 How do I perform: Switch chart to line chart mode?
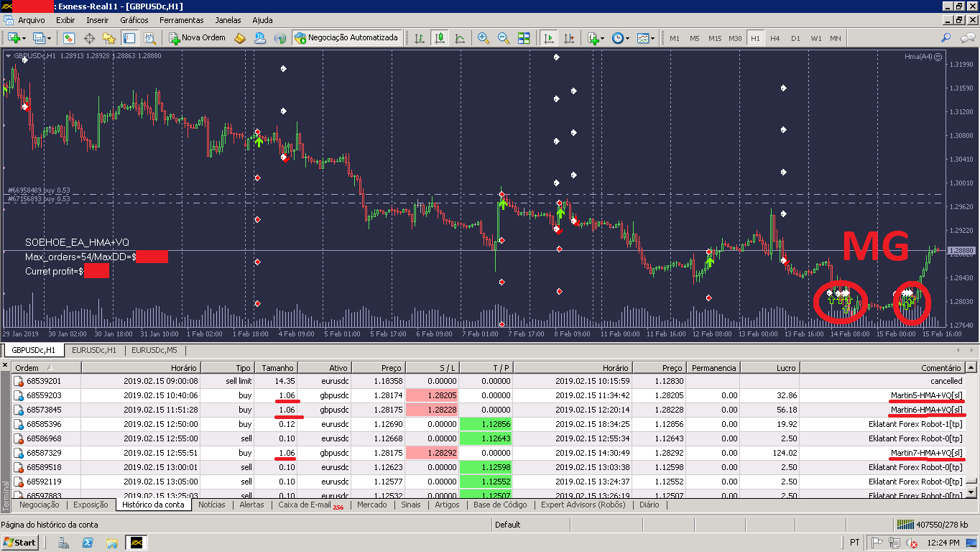point(460,38)
